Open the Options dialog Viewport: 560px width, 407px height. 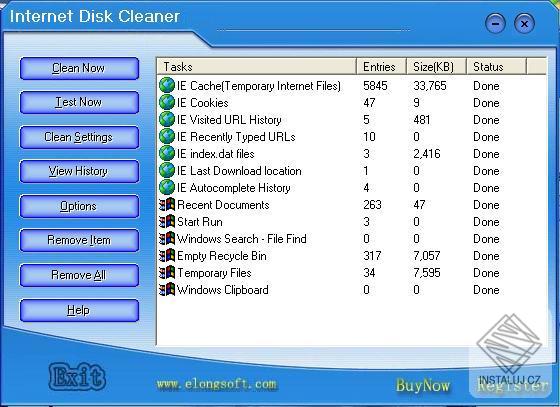[x=79, y=206]
